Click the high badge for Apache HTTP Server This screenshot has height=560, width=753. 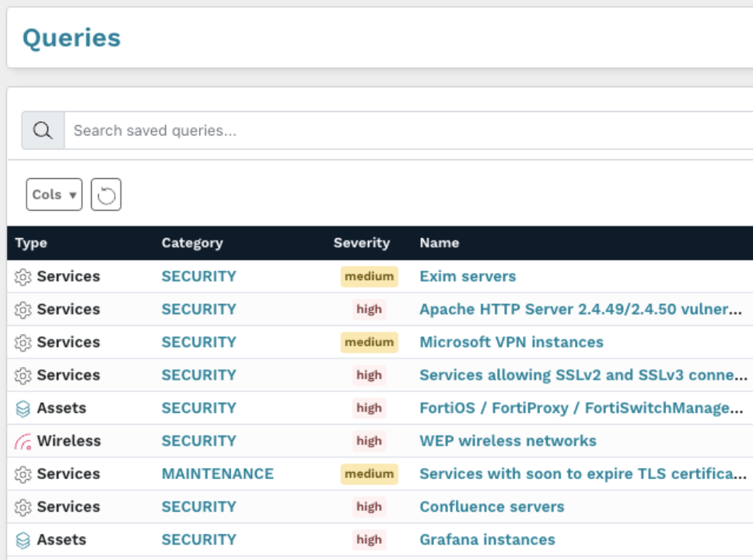369,309
